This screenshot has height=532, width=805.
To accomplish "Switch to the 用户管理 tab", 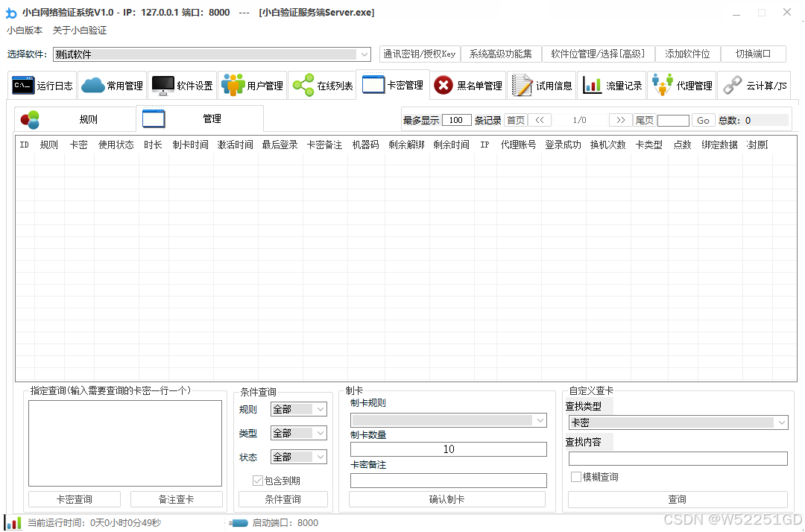I will click(252, 85).
